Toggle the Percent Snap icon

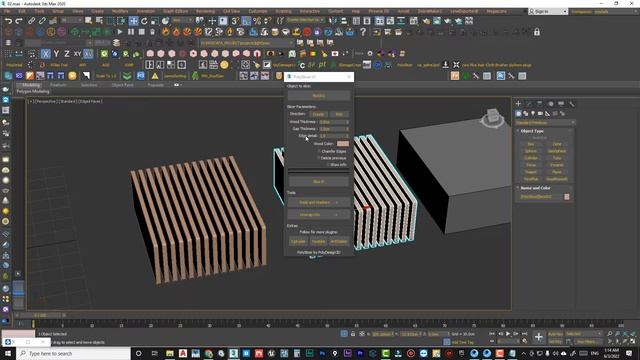[x=257, y=21]
